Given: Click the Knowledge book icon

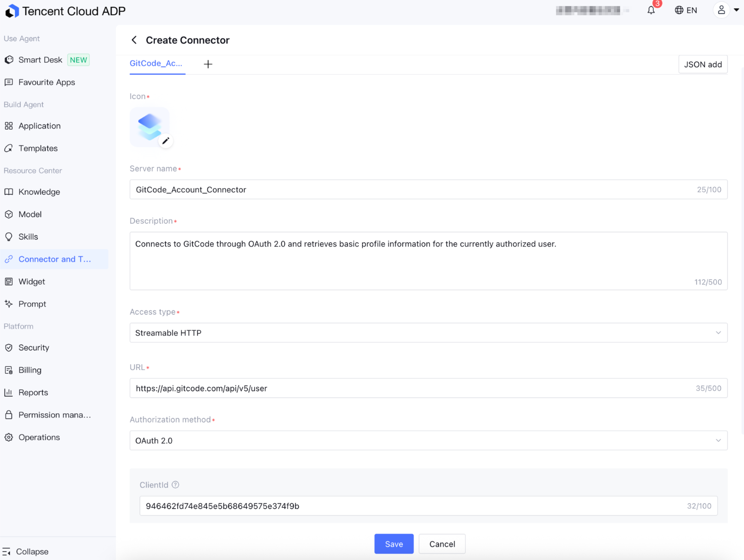Looking at the screenshot, I should (x=9, y=192).
